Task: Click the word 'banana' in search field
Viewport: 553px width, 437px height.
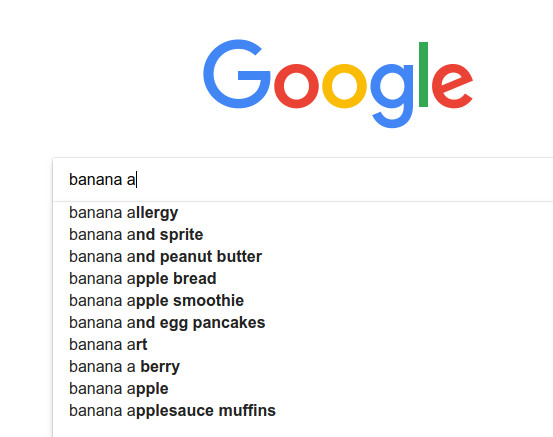Action: (x=96, y=180)
